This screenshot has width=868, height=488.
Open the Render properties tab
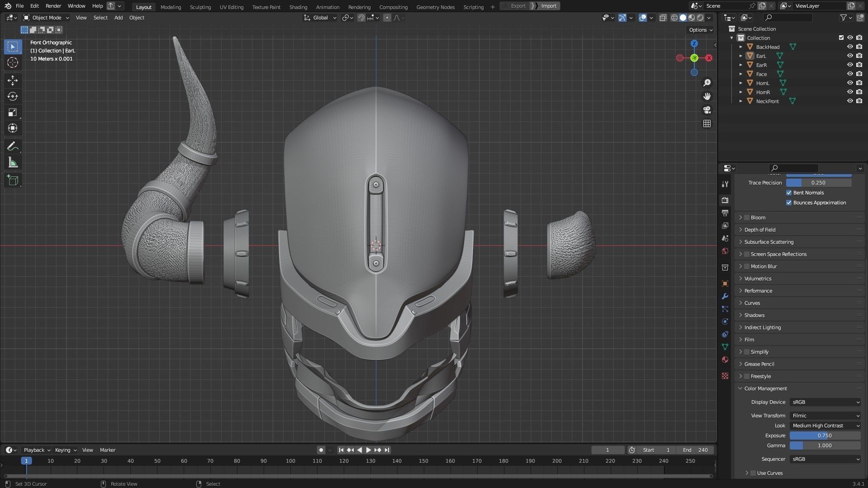click(x=725, y=200)
